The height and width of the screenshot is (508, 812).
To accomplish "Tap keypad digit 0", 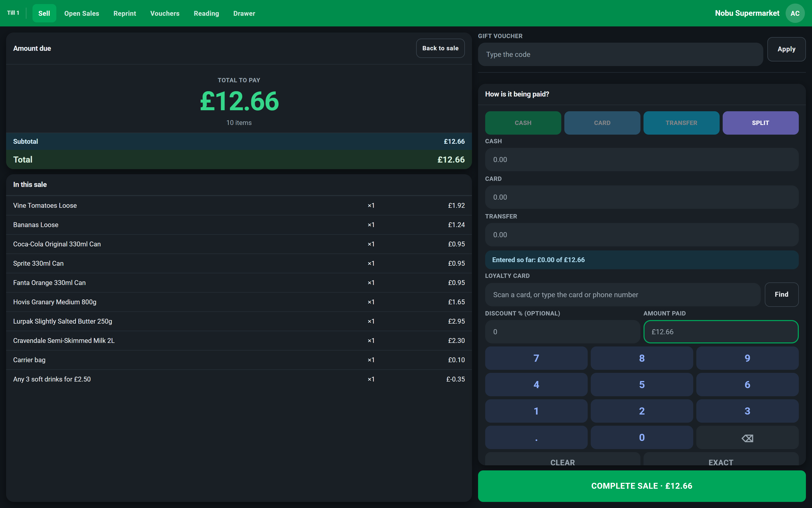I will pyautogui.click(x=641, y=437).
